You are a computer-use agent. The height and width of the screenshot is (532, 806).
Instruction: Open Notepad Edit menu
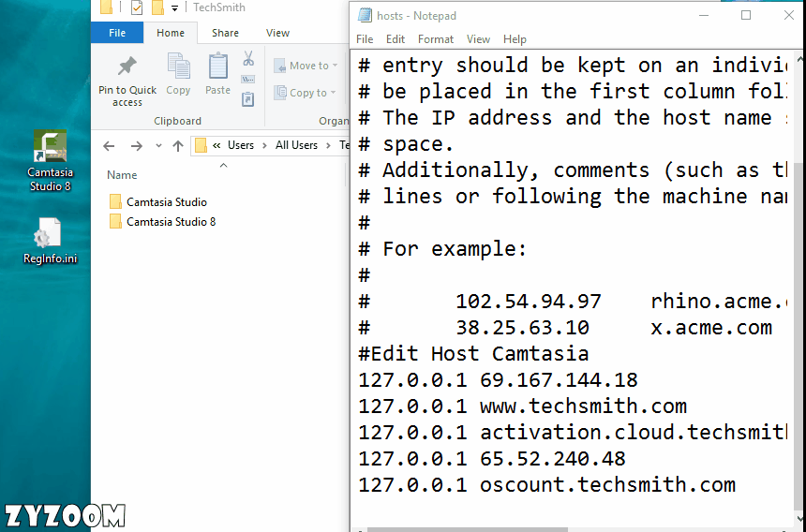coord(396,39)
